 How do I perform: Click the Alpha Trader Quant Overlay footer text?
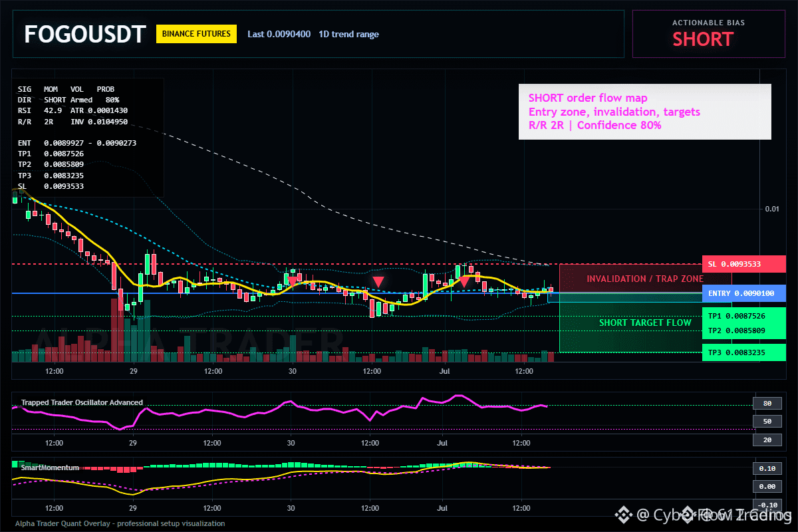coord(120,523)
